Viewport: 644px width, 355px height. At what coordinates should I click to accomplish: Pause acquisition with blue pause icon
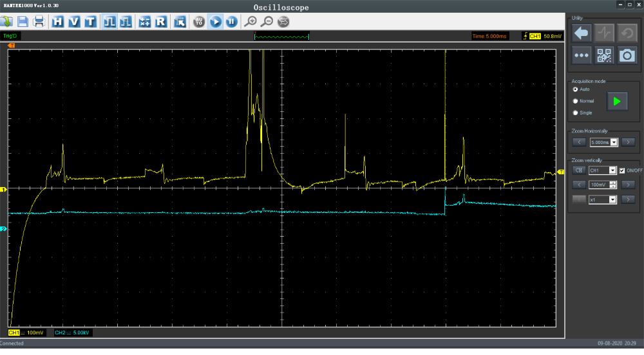232,22
